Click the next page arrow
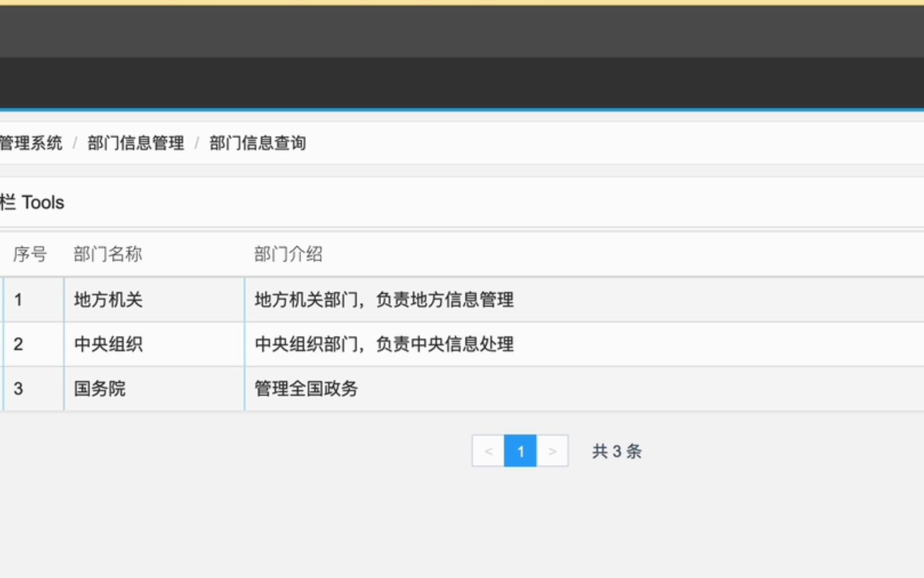The height and width of the screenshot is (578, 924). 553,451
